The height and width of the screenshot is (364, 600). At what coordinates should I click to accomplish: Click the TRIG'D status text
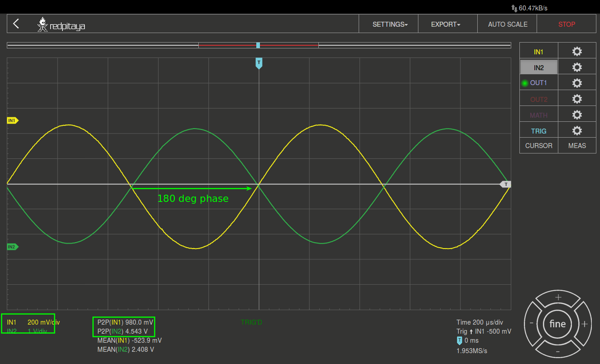coord(251,322)
